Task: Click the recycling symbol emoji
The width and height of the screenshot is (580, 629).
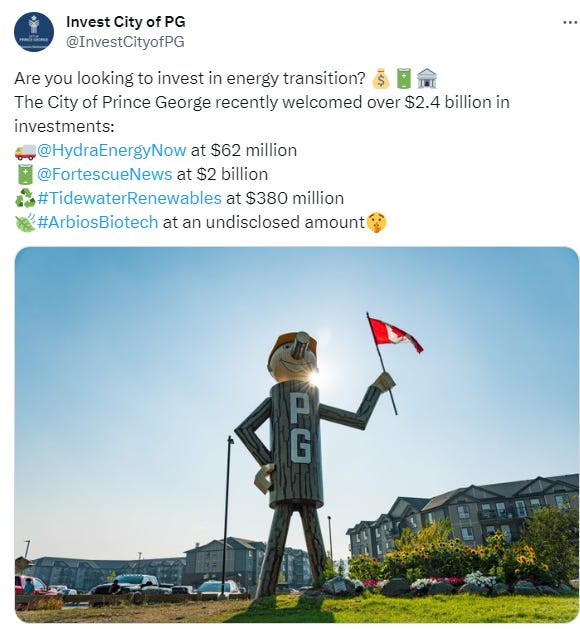Action: point(25,198)
